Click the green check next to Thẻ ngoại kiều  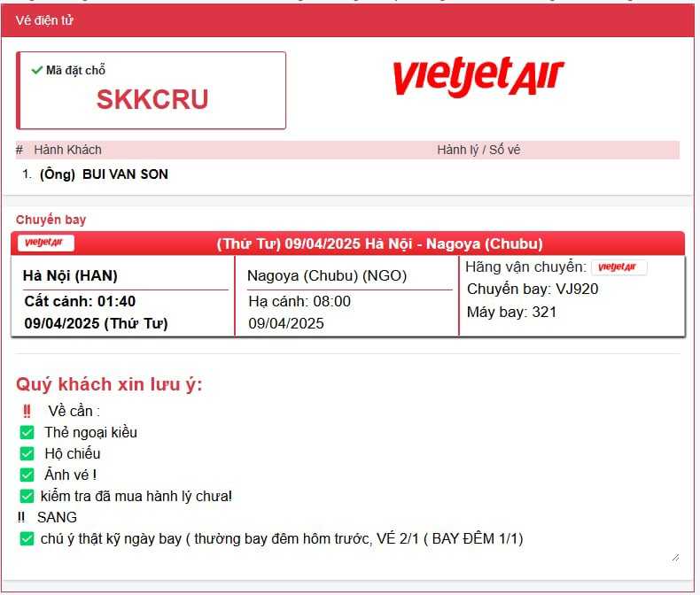[27, 432]
